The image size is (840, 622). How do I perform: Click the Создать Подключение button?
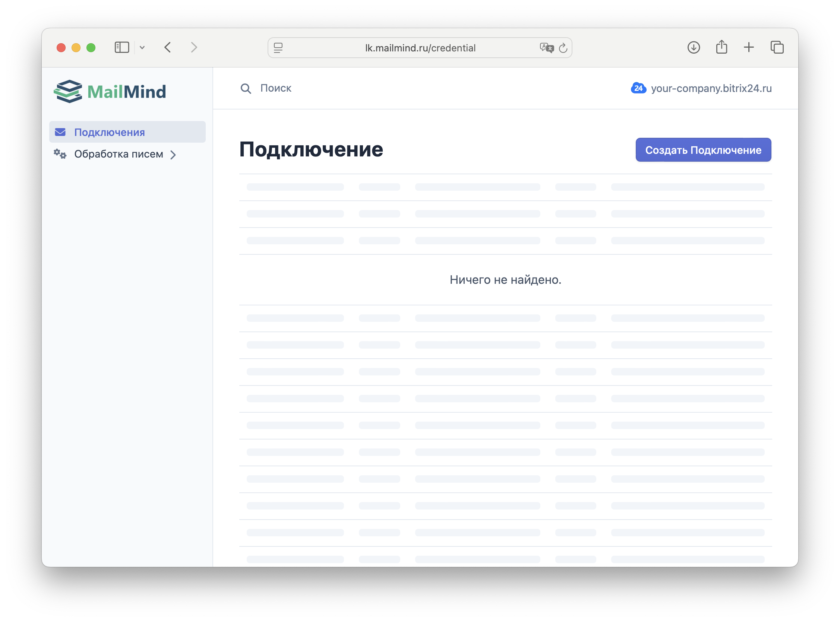(702, 149)
